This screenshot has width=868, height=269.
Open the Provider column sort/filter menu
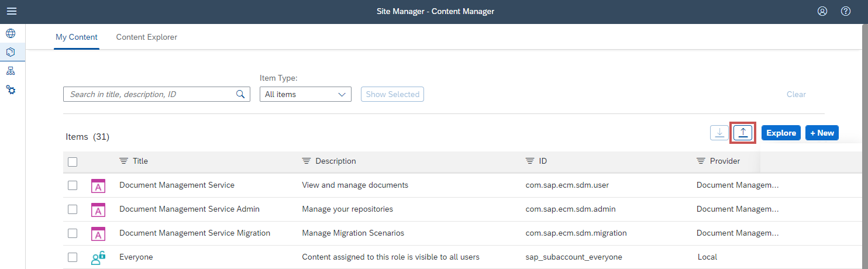[x=701, y=161]
